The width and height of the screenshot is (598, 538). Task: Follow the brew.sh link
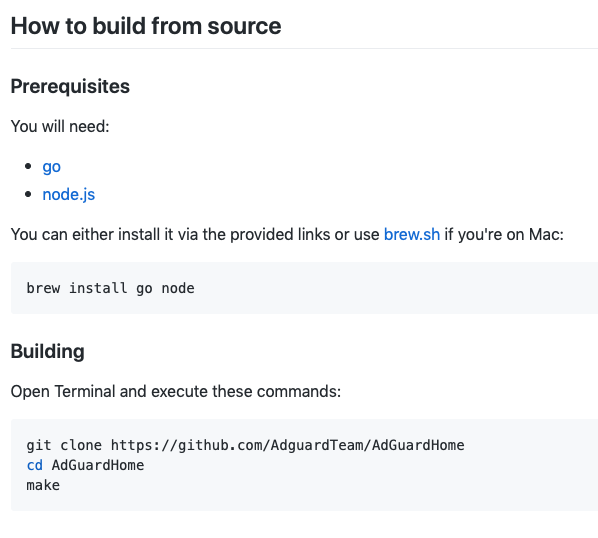(412, 234)
